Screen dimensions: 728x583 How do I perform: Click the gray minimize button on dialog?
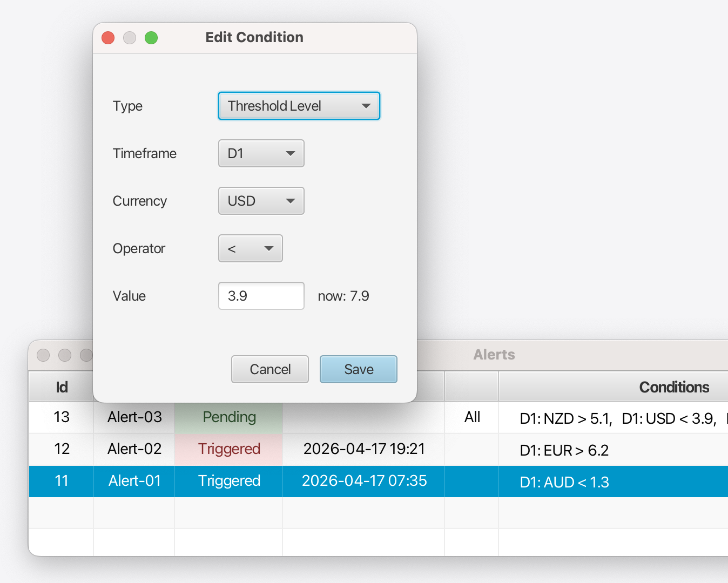click(x=130, y=38)
